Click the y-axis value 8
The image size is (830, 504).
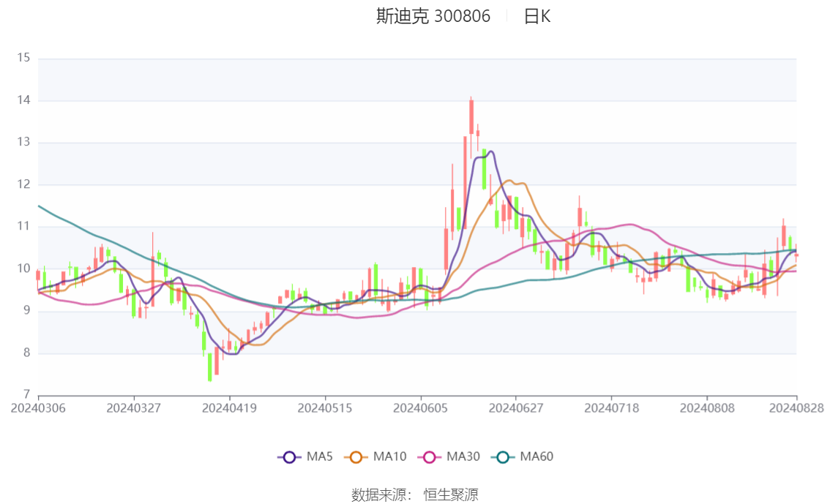[26, 353]
